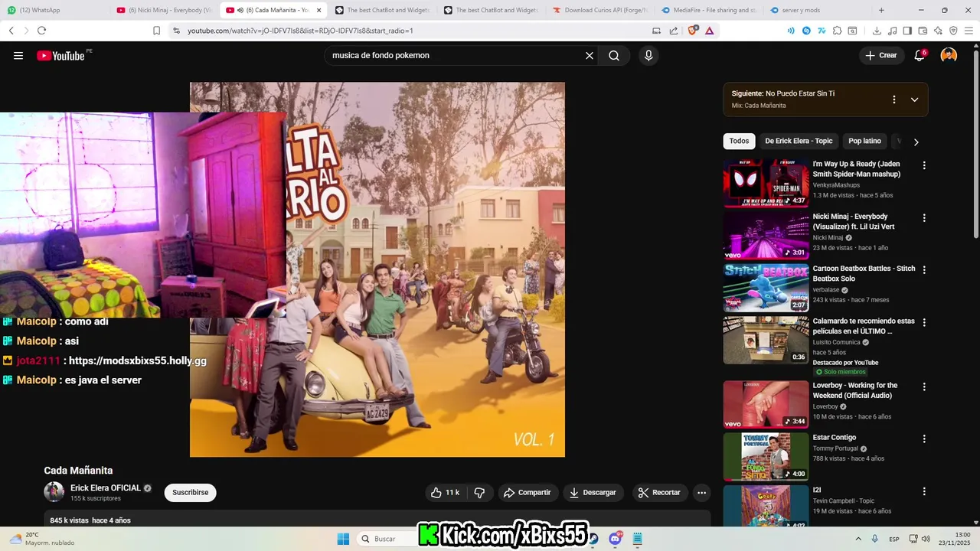Go back to previous page
Viewport: 980px width, 551px height.
11,31
